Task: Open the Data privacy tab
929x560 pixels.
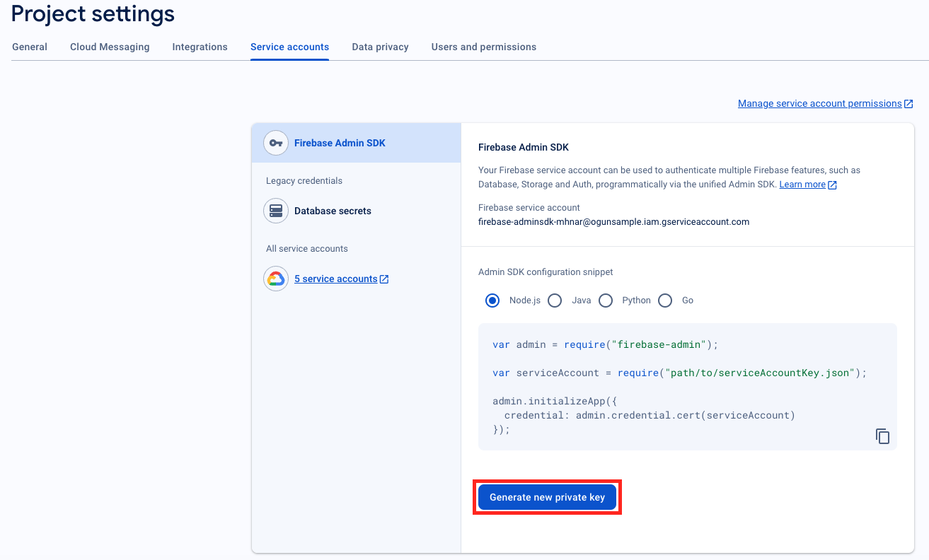Action: (380, 47)
